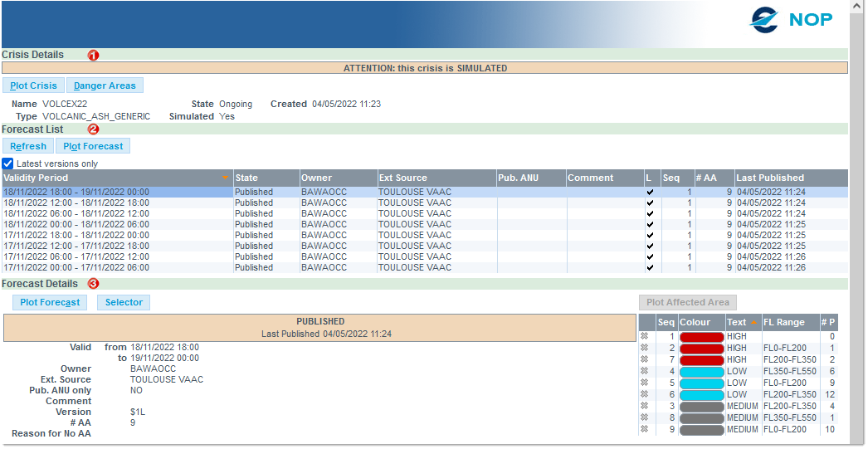Image resolution: width=868 pixels, height=449 pixels.
Task: Click the row icon for HIGH FL200-FL350 area
Action: (644, 359)
